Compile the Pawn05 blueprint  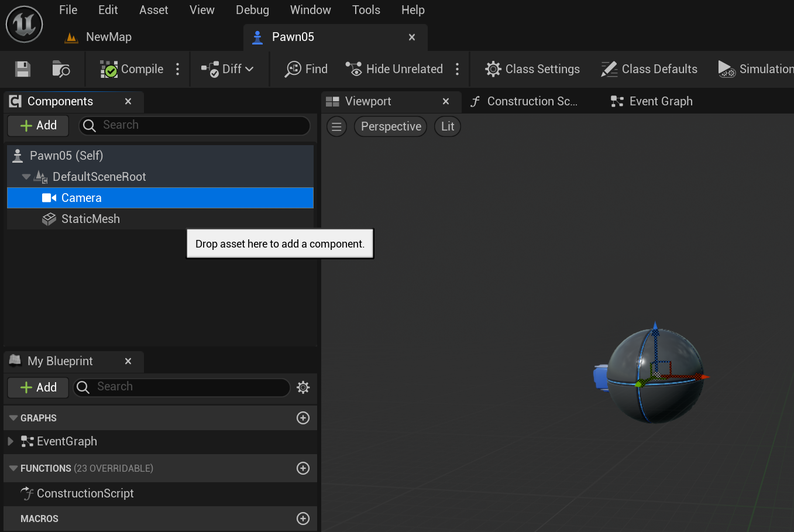[132, 69]
